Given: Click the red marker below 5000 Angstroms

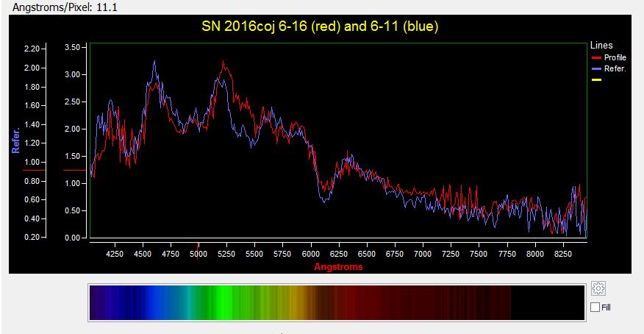Looking at the screenshot, I should 198,246.
